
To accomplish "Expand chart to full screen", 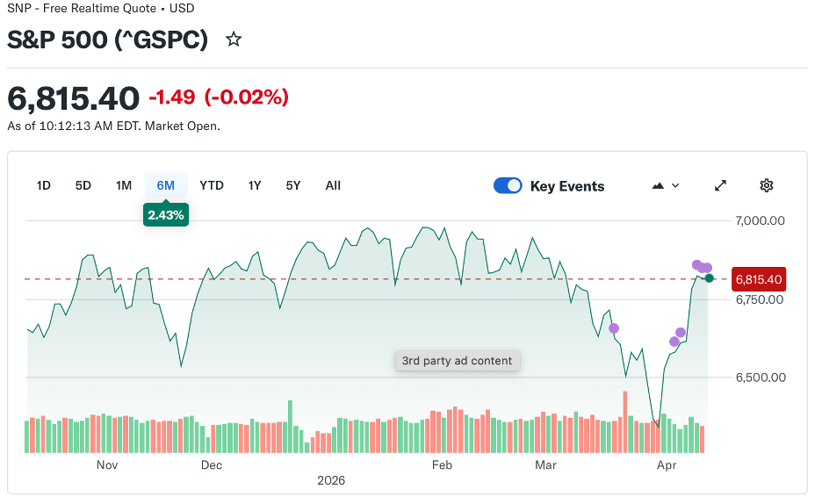I will click(721, 185).
